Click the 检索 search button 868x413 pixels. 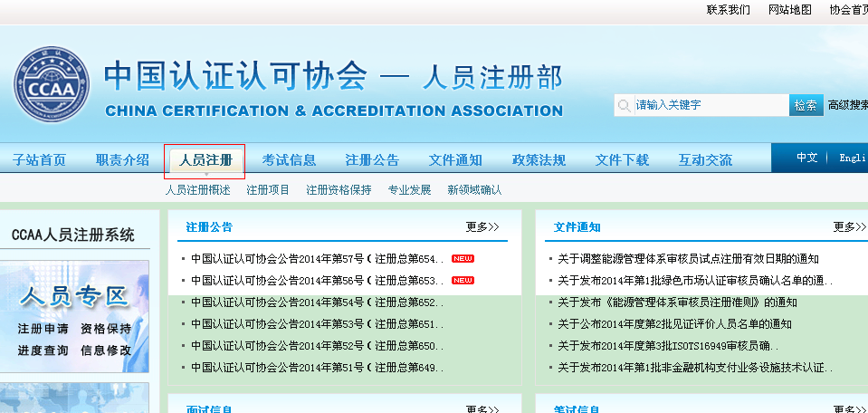pyautogui.click(x=806, y=105)
